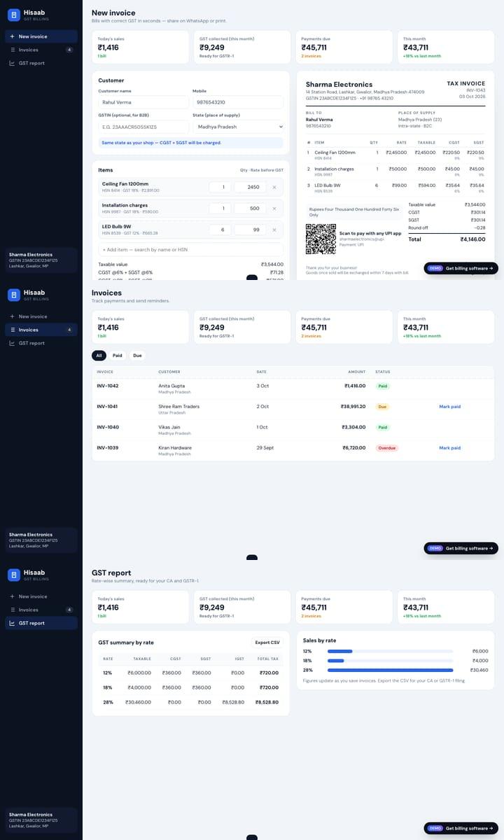Remove the Ceiling Fan 1200mm item row
The image size is (504, 840).
click(274, 187)
